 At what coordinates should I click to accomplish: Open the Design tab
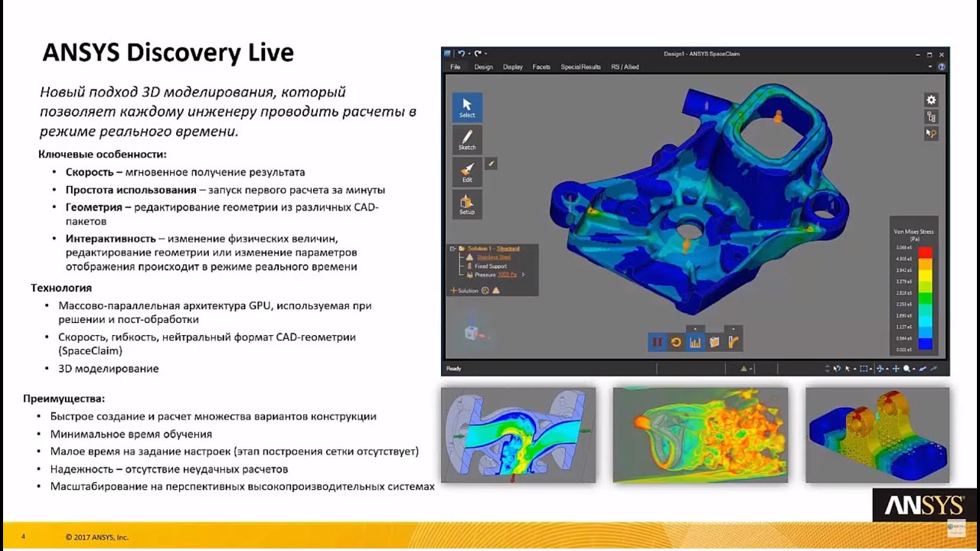coord(484,67)
